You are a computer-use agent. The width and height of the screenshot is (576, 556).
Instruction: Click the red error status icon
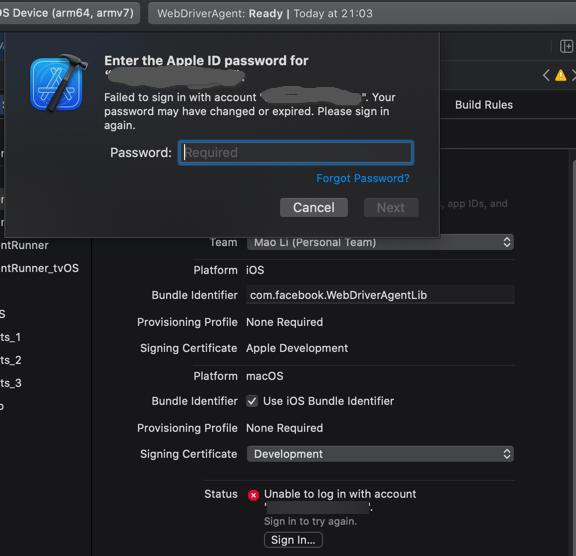(x=253, y=495)
